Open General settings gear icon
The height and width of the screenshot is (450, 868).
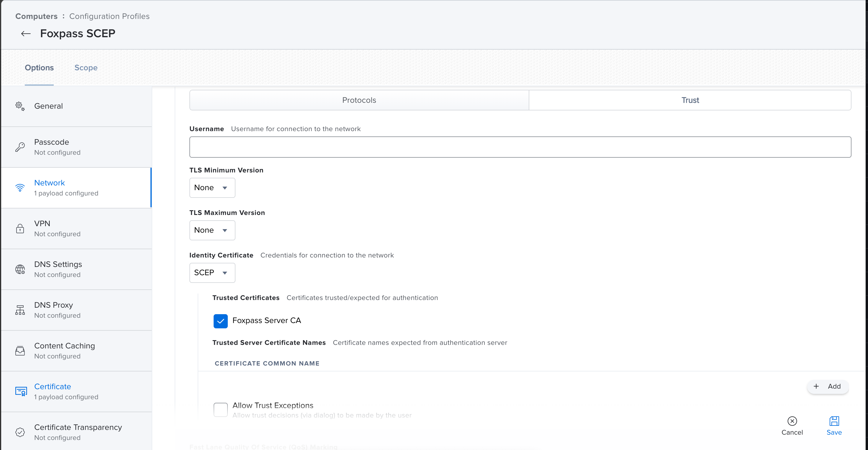tap(20, 106)
